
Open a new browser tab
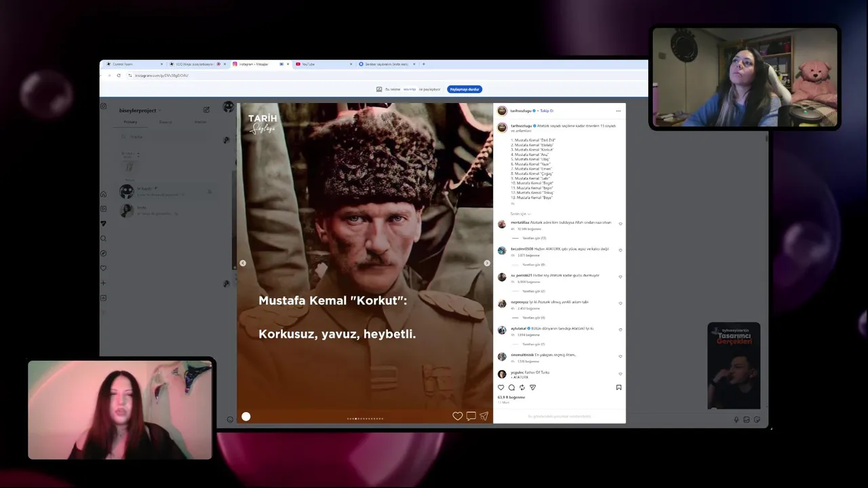click(423, 64)
